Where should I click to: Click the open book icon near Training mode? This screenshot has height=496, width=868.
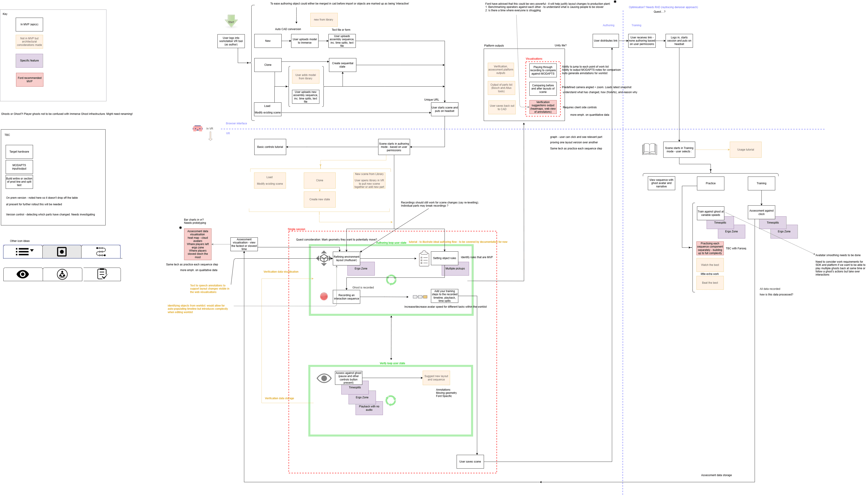pos(649,149)
